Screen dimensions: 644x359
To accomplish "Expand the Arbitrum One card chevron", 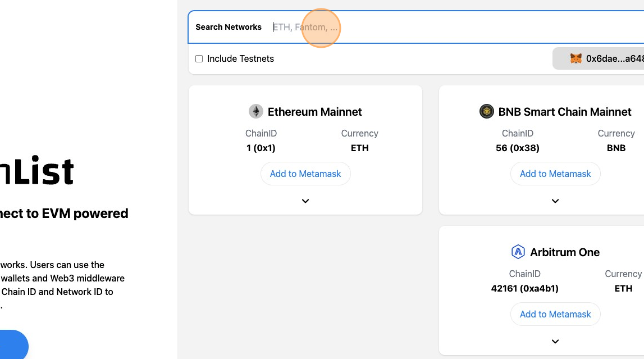I will click(555, 342).
